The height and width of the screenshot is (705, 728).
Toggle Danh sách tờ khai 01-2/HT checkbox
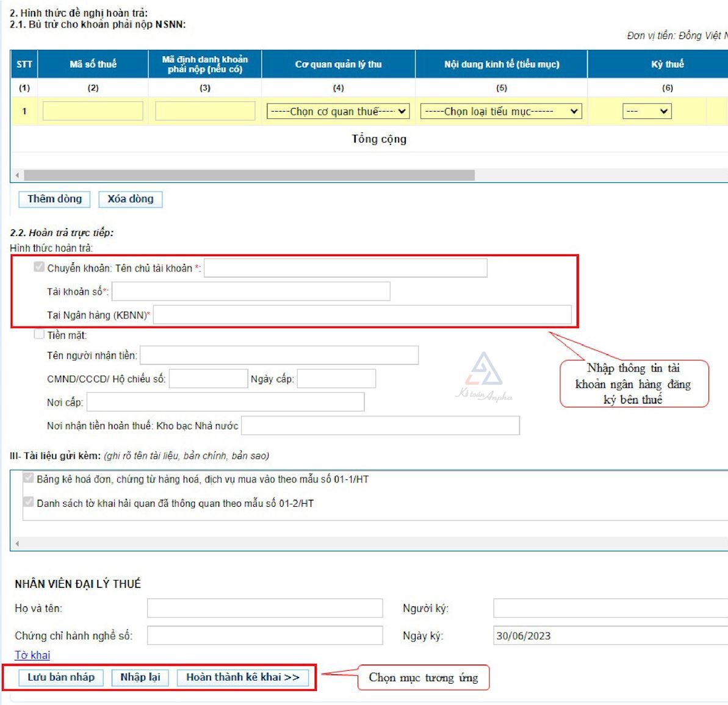click(29, 502)
